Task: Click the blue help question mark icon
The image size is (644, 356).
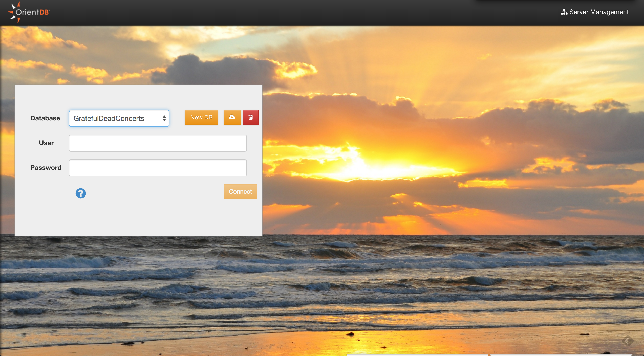Action: (81, 193)
